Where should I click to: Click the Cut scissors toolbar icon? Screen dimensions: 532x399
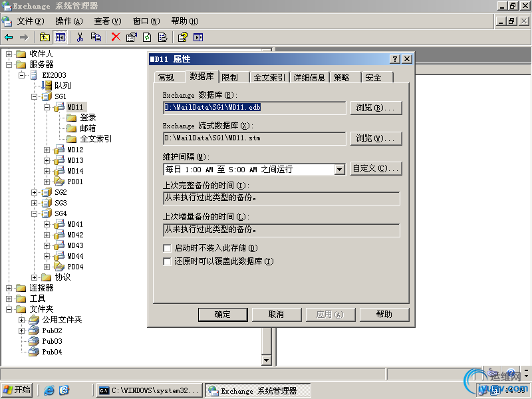[80, 37]
